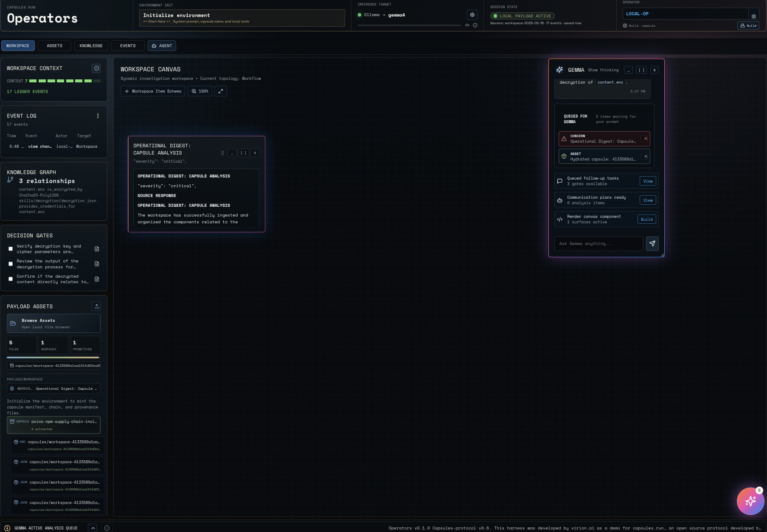
Task: Open the floating sparkle assistant button
Action: pyautogui.click(x=750, y=501)
